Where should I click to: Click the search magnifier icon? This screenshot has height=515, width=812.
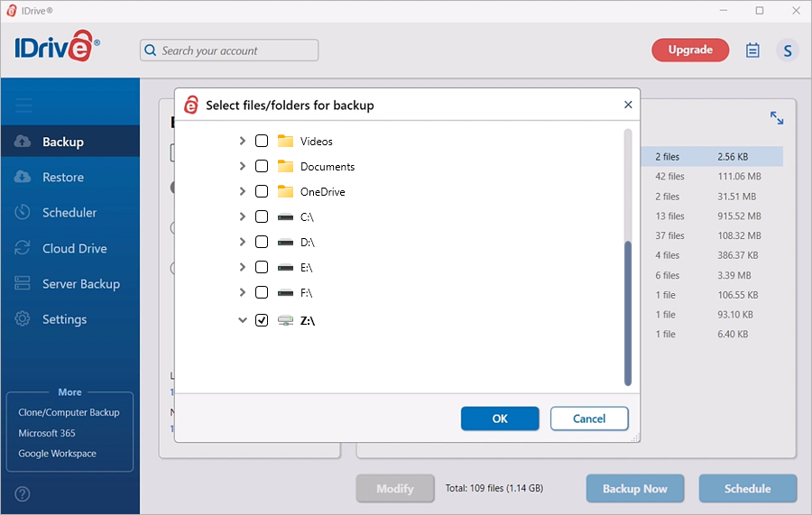pos(150,51)
